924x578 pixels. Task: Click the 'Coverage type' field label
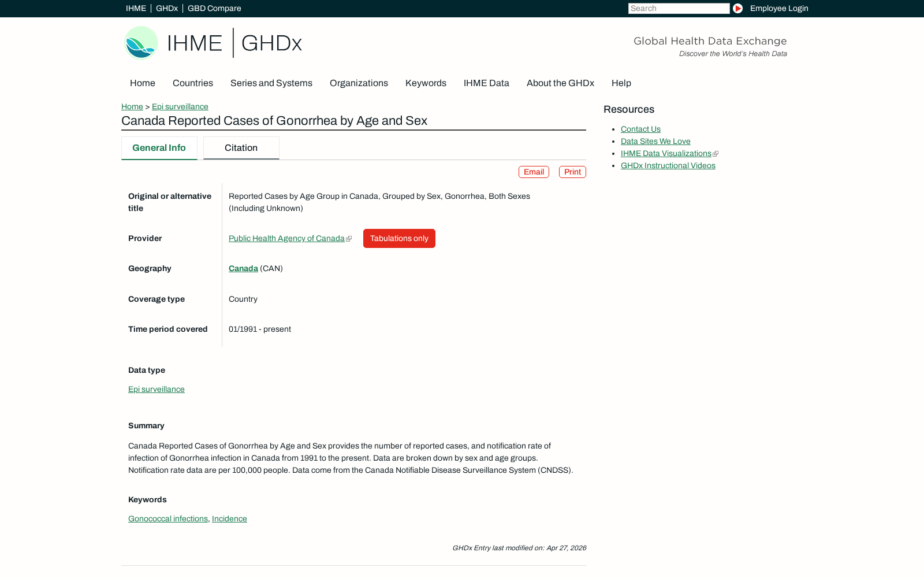click(157, 299)
